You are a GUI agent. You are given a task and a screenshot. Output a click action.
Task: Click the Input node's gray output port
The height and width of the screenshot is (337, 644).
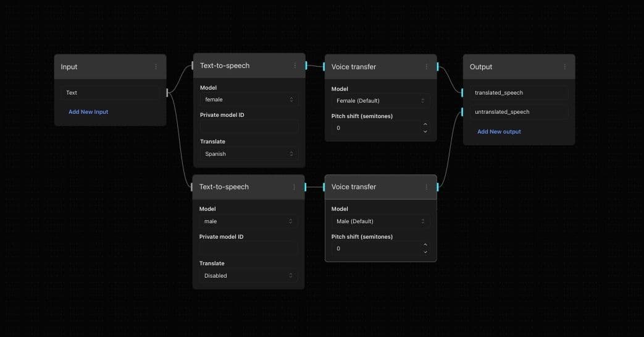tap(167, 93)
